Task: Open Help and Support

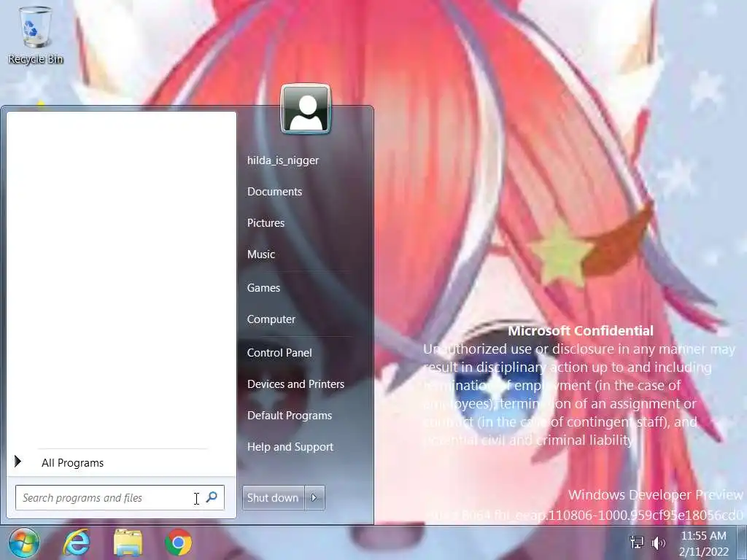Action: [x=290, y=447]
